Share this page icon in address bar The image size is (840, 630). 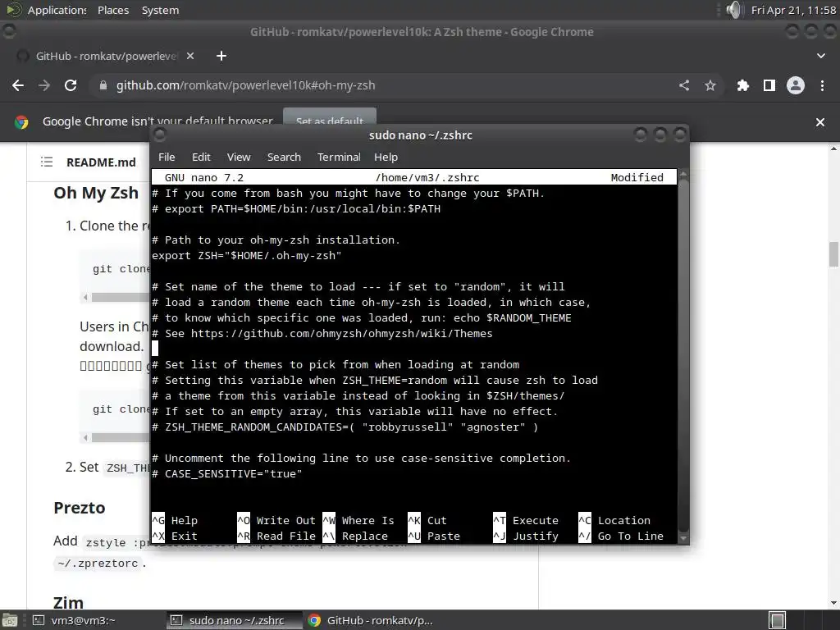pos(684,85)
